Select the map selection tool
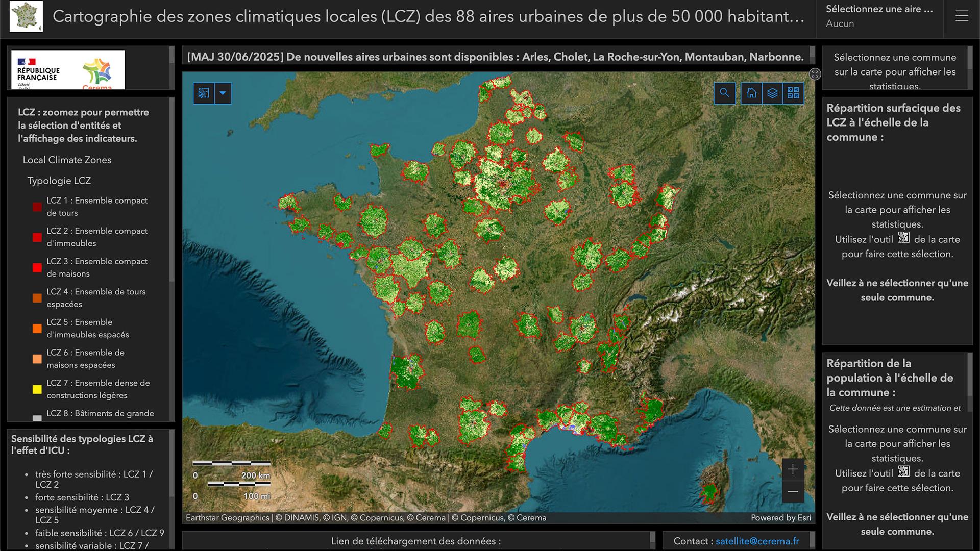980x551 pixels. (x=203, y=93)
